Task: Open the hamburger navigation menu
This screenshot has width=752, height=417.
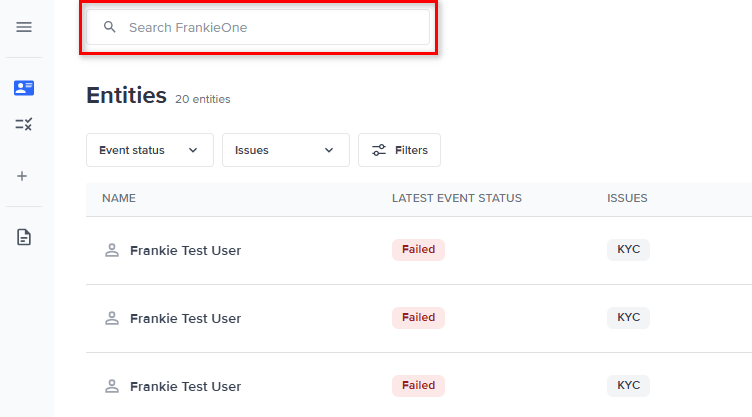Action: (x=24, y=27)
